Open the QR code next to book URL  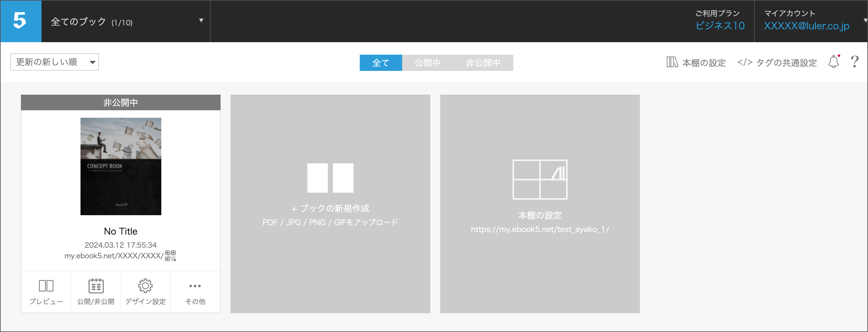coord(170,256)
